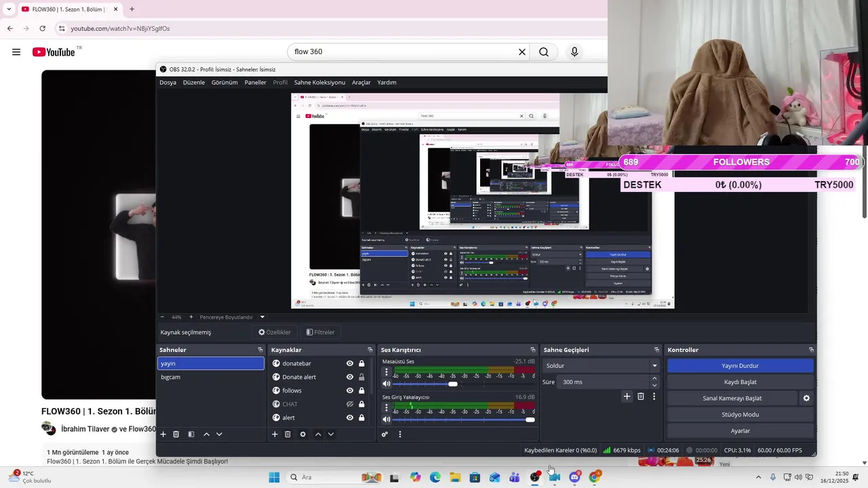
Task: Add a source in Kaynaklar panel
Action: click(275, 434)
